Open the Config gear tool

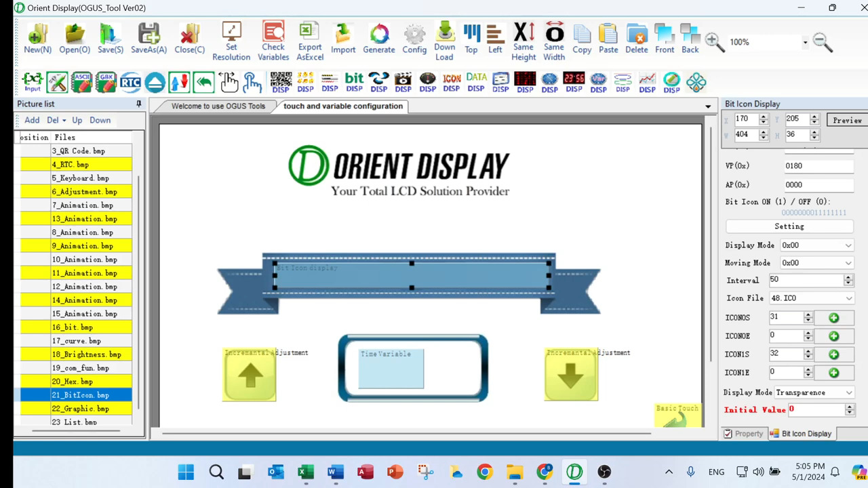tap(414, 39)
